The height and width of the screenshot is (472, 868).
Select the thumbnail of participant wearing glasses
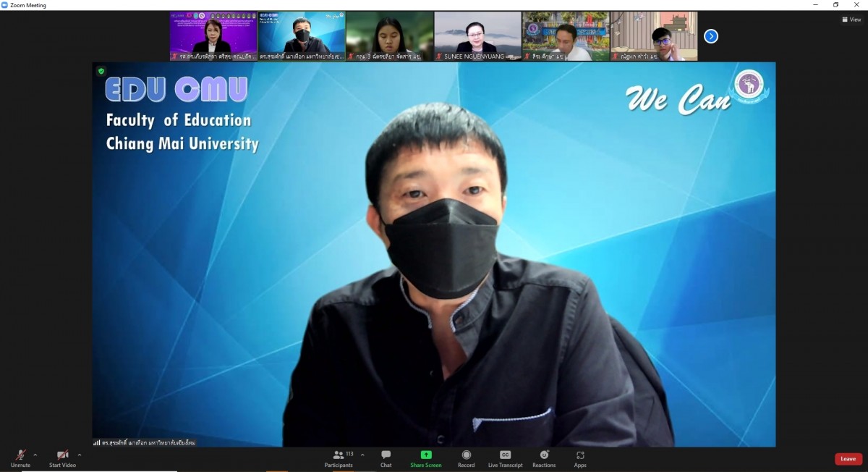coord(654,36)
